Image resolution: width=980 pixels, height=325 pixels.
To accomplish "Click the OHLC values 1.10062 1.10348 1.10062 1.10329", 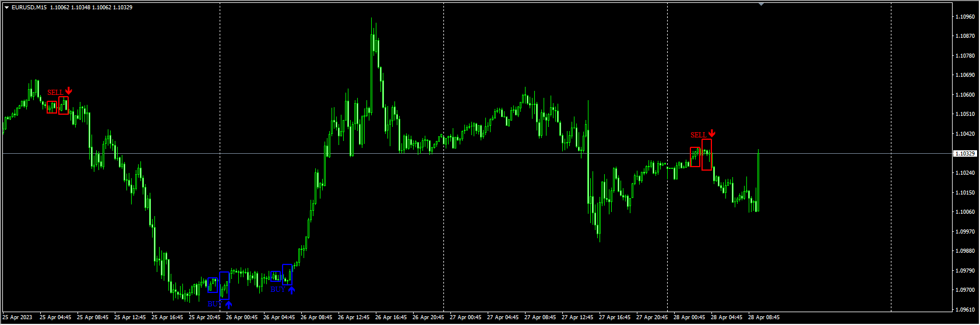I will click(91, 8).
